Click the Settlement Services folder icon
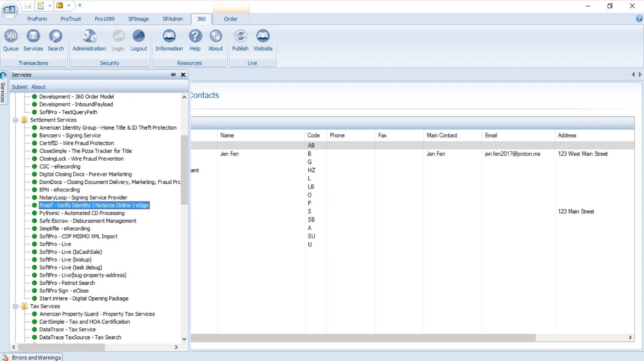Image resolution: width=644 pixels, height=361 pixels. point(24,120)
